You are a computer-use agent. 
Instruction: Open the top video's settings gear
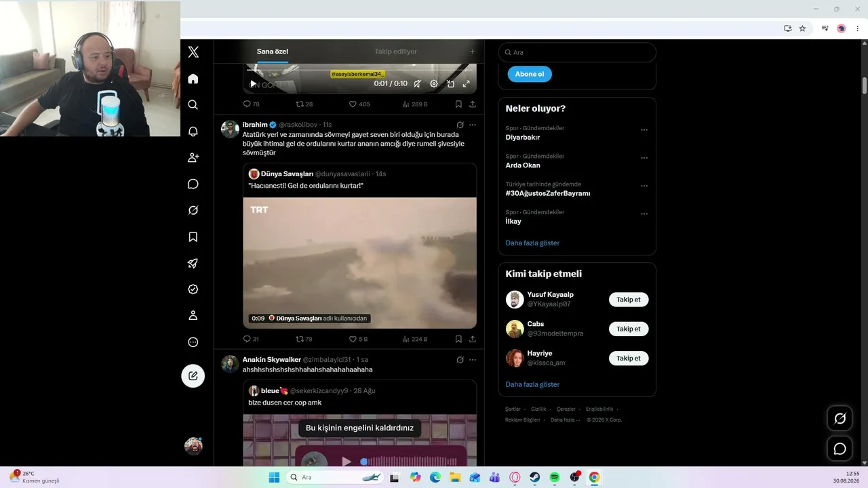coord(434,84)
